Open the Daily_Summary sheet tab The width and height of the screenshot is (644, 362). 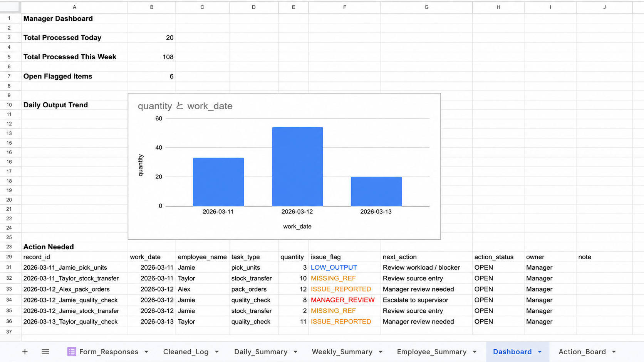click(x=261, y=352)
